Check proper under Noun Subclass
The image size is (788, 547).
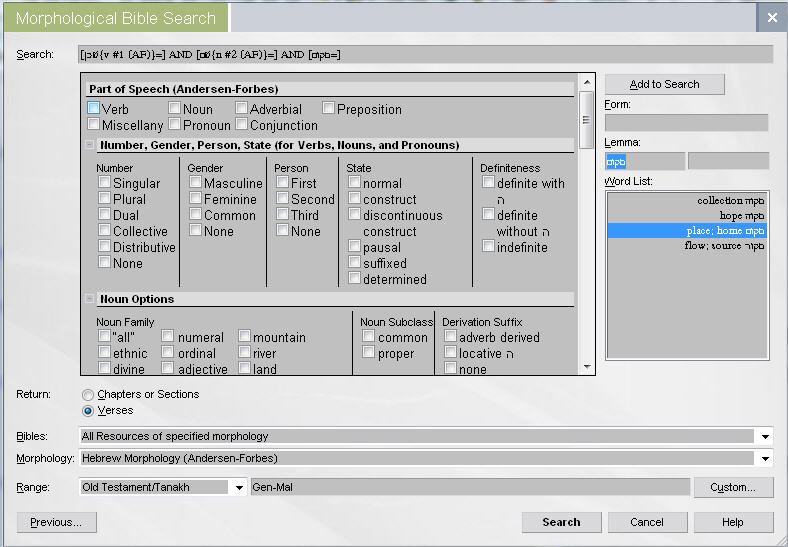tap(368, 352)
